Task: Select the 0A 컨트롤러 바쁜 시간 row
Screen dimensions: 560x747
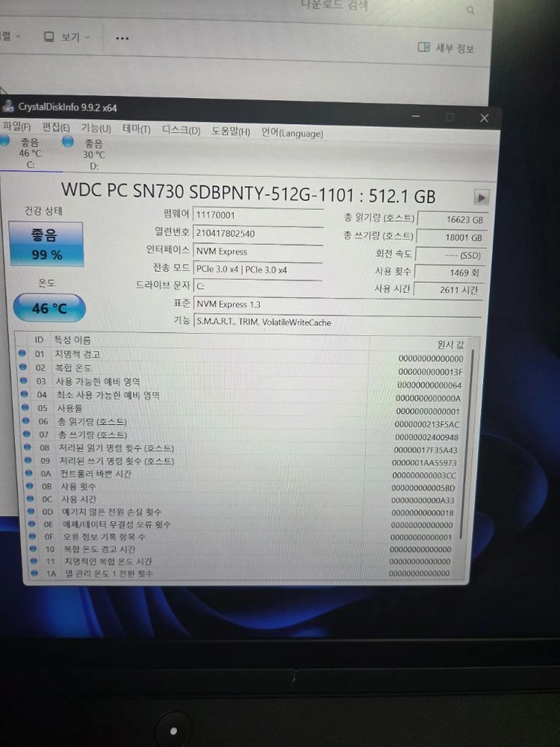Action: [241, 474]
